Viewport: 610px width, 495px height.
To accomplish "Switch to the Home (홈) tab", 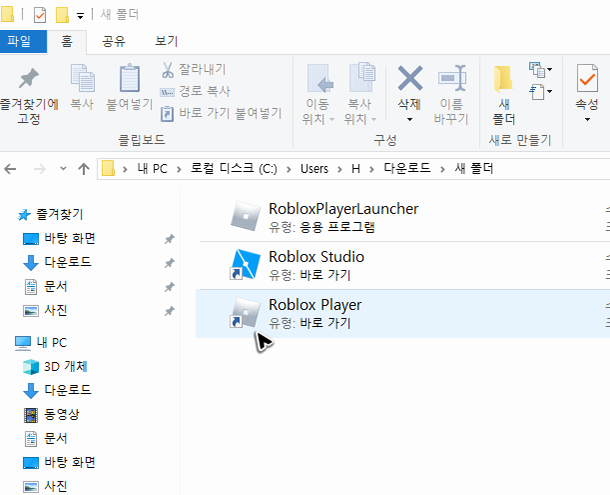I will tap(67, 41).
